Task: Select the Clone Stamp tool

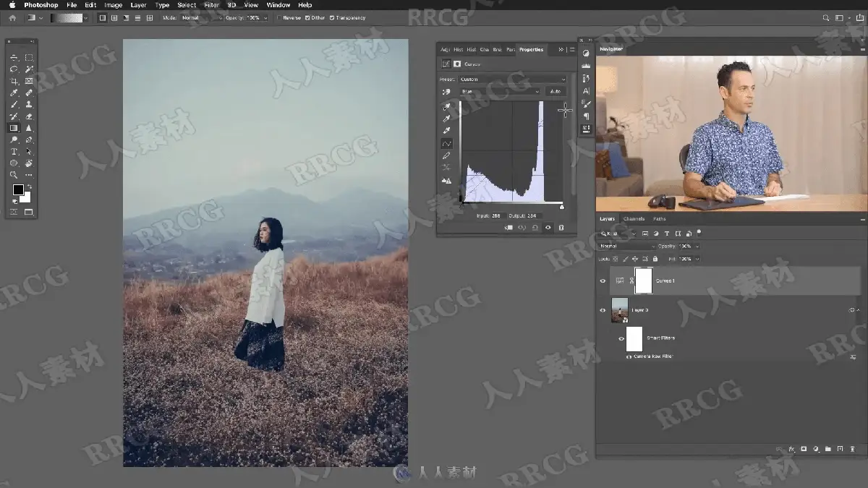Action: 29,104
